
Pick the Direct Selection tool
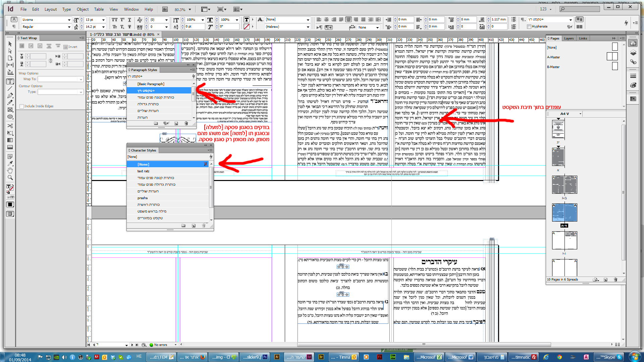click(x=10, y=51)
